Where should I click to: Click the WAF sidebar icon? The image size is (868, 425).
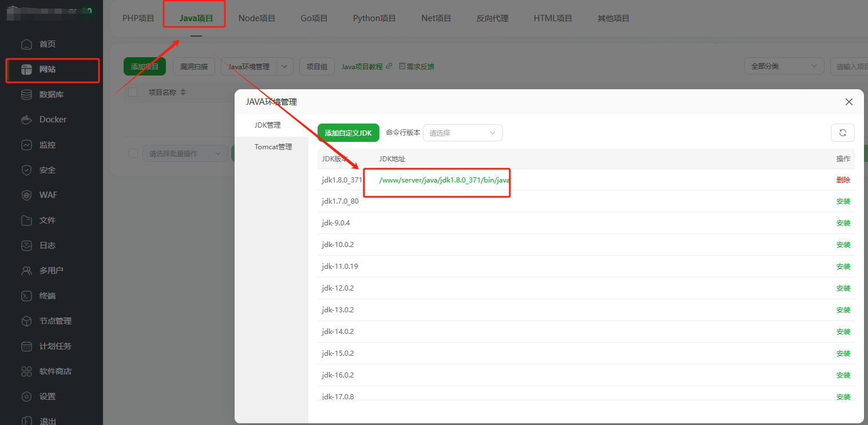[26, 195]
